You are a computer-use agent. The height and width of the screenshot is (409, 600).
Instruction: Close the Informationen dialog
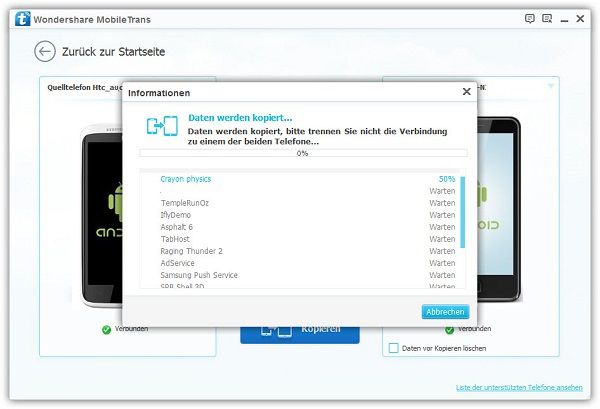(x=466, y=91)
